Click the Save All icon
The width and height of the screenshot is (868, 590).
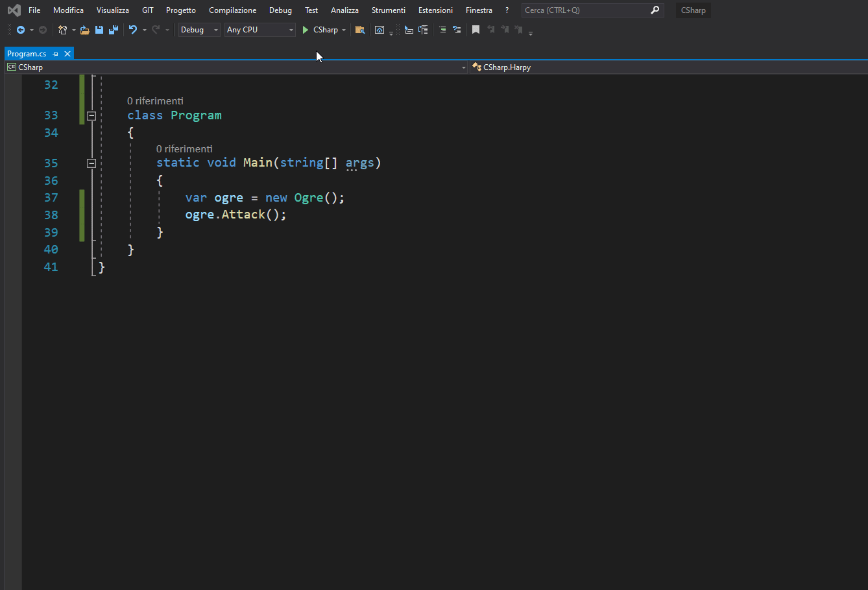(x=114, y=30)
